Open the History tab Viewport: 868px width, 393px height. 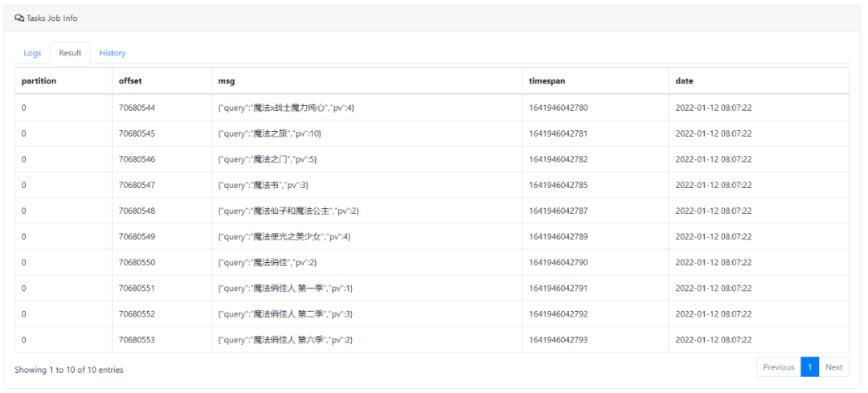(113, 53)
